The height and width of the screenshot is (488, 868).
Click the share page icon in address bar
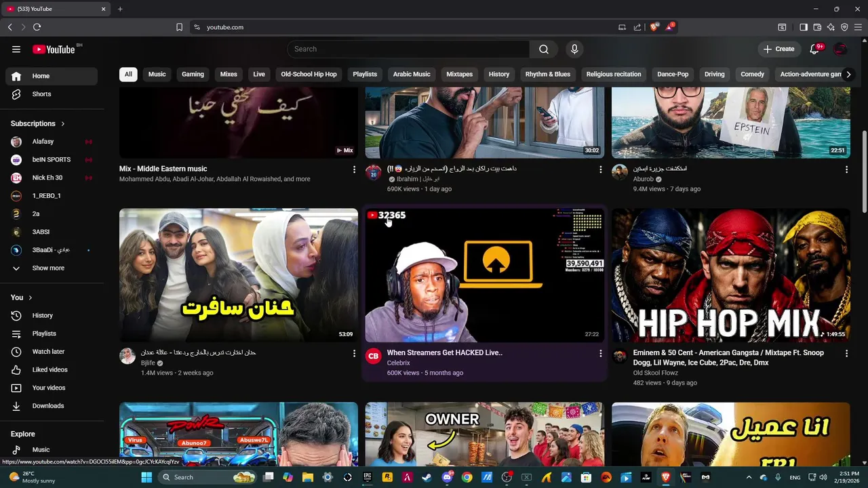click(x=637, y=27)
